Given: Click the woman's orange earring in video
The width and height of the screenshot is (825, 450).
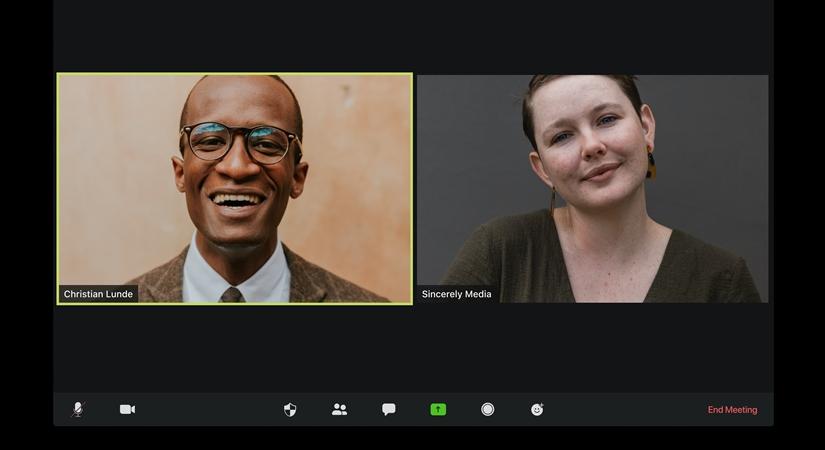Looking at the screenshot, I should pyautogui.click(x=651, y=166).
